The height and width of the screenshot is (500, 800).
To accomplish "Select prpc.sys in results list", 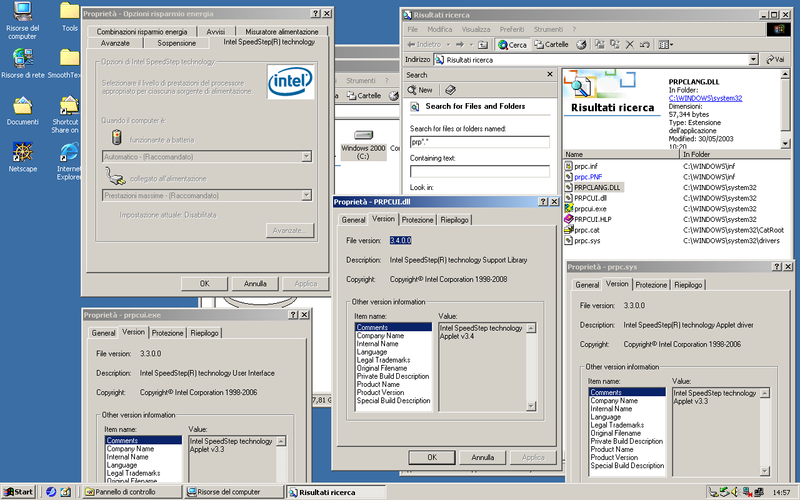I will (x=582, y=241).
